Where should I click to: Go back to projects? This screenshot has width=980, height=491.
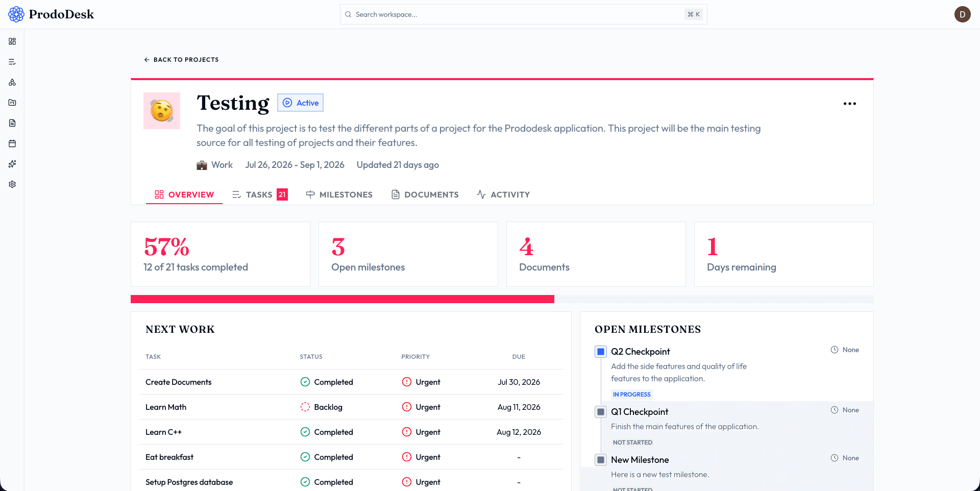tap(181, 60)
